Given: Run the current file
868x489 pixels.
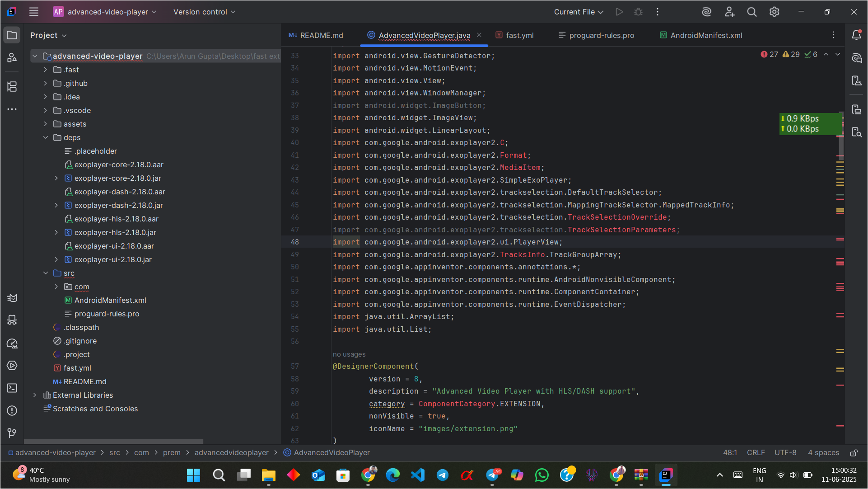Looking at the screenshot, I should coord(619,12).
